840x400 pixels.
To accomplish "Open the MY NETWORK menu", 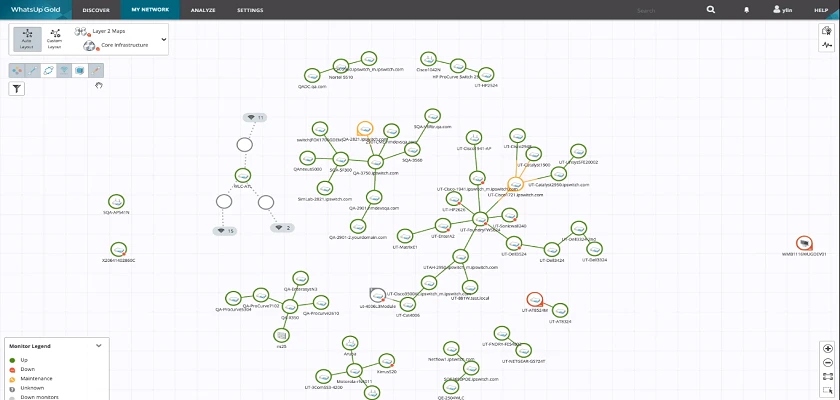I will coord(150,10).
